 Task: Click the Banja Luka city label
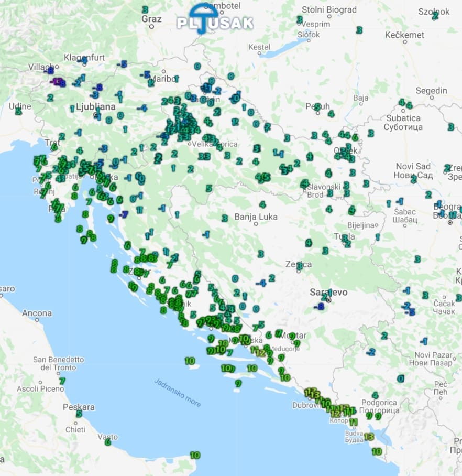tap(256, 217)
